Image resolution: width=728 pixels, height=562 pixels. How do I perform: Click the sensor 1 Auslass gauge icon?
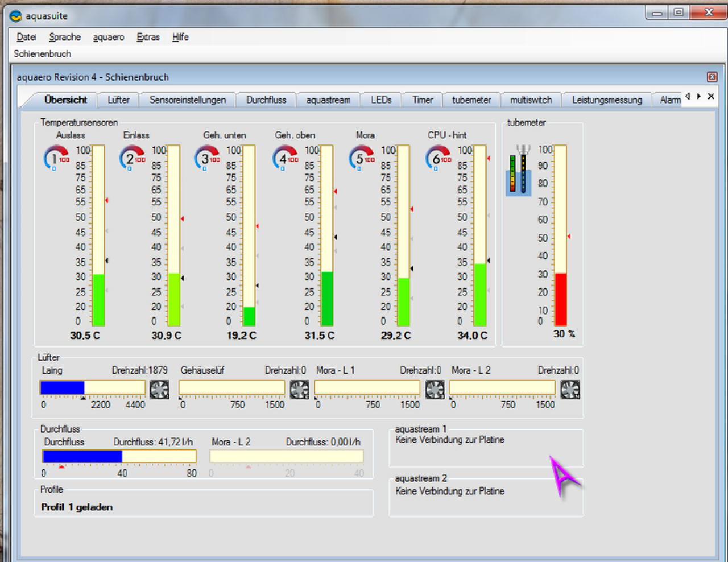click(x=56, y=158)
